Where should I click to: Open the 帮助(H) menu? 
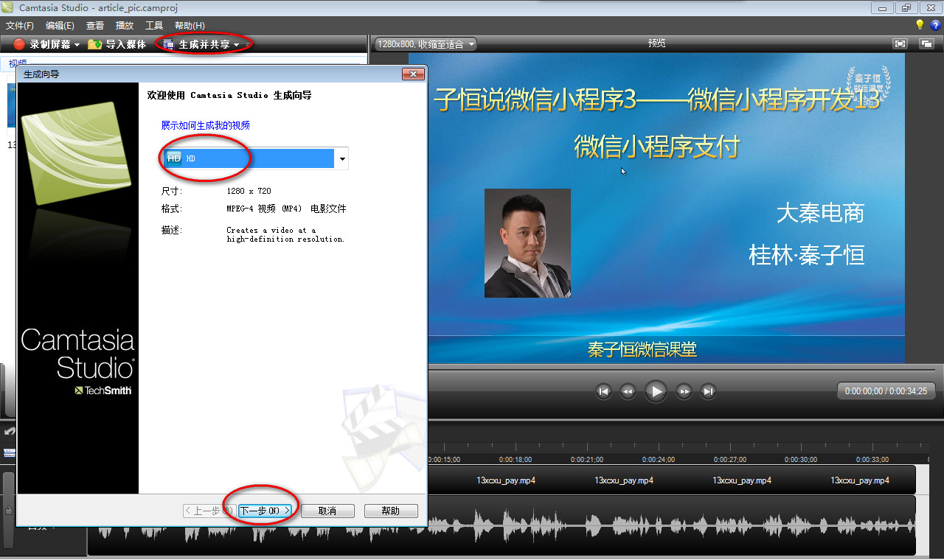(190, 26)
